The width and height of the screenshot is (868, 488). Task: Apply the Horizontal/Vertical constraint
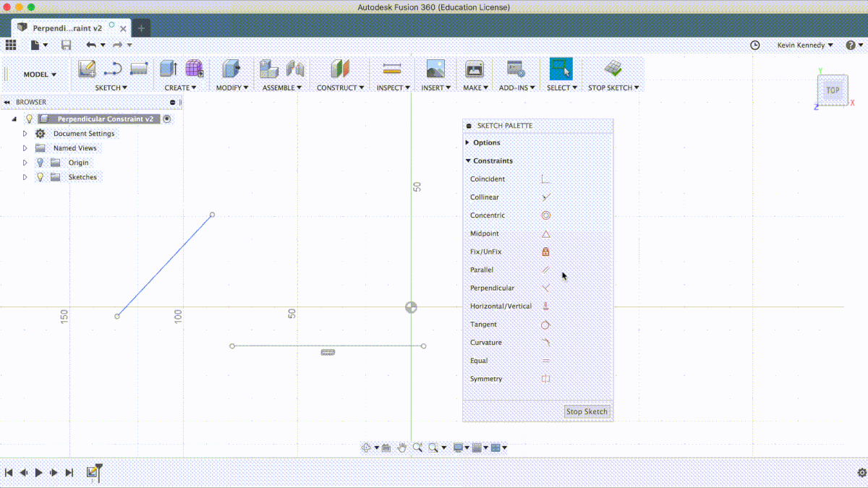point(546,306)
